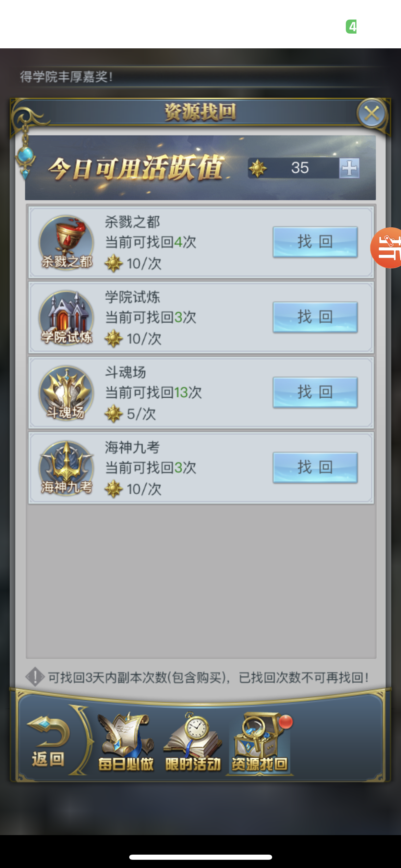The image size is (401, 868).
Task: Tap the 返回 back arrow button
Action: (x=49, y=742)
